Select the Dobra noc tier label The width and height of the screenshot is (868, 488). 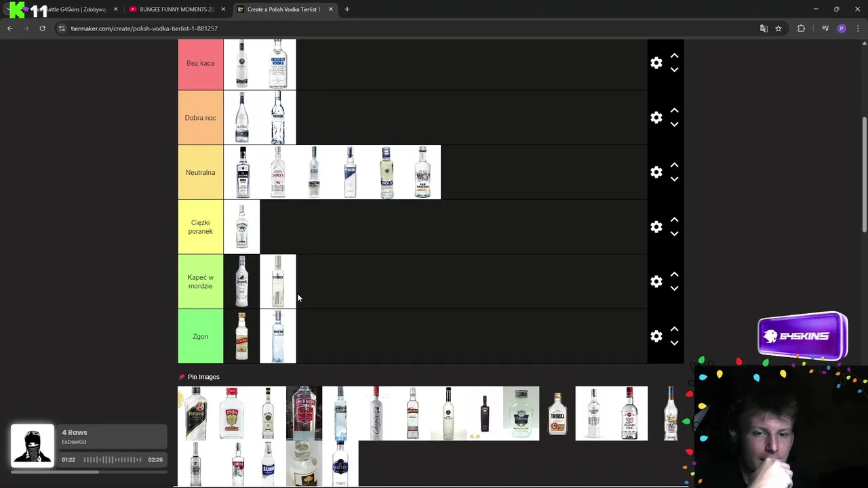pos(201,118)
